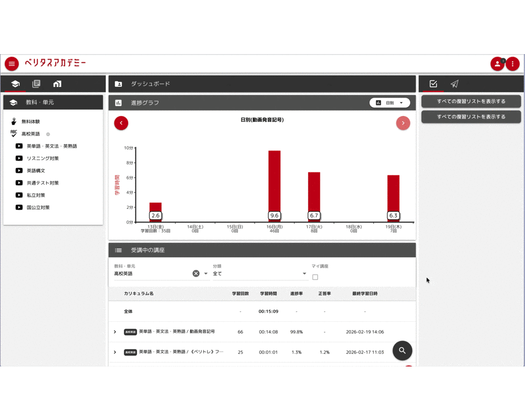
Task: Open the 日別 graph period dropdown
Action: click(390, 103)
